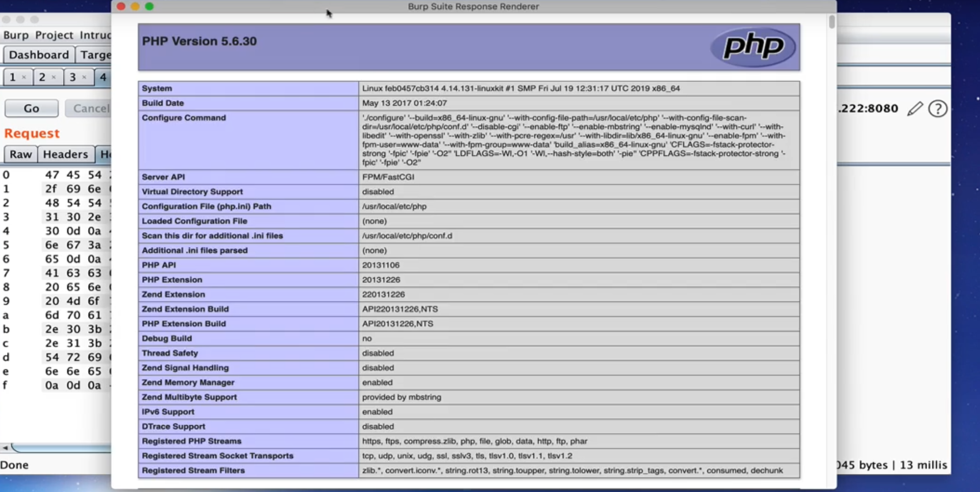This screenshot has height=492, width=980.
Task: Open the Burp menu
Action: 16,35
